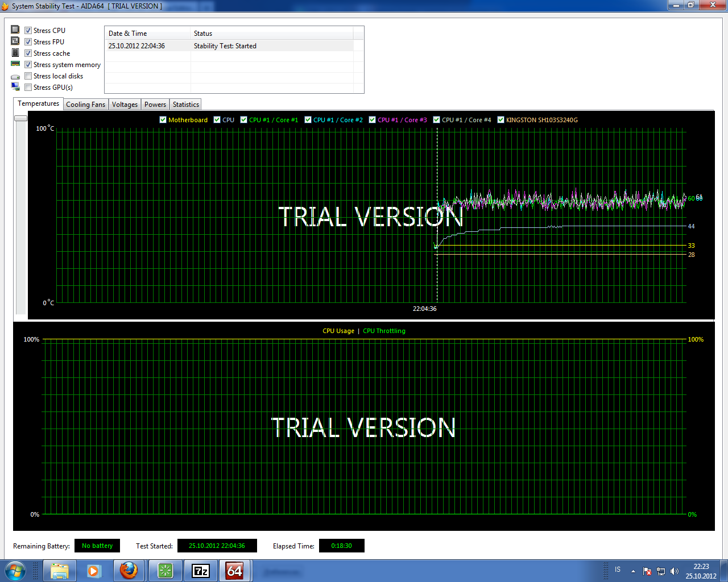The image size is (728, 582).
Task: Click the green memory module icon
Action: pos(15,64)
